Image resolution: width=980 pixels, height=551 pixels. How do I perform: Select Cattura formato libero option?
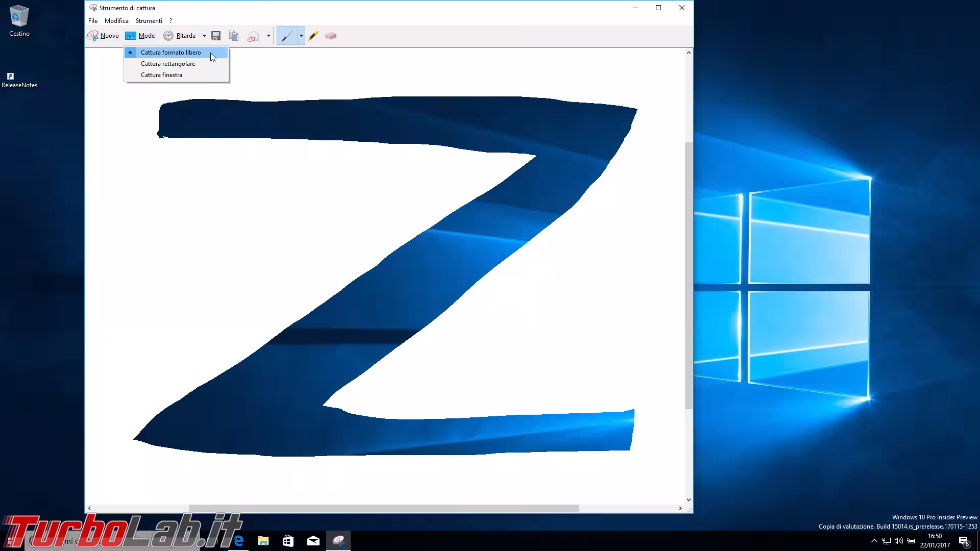[170, 53]
